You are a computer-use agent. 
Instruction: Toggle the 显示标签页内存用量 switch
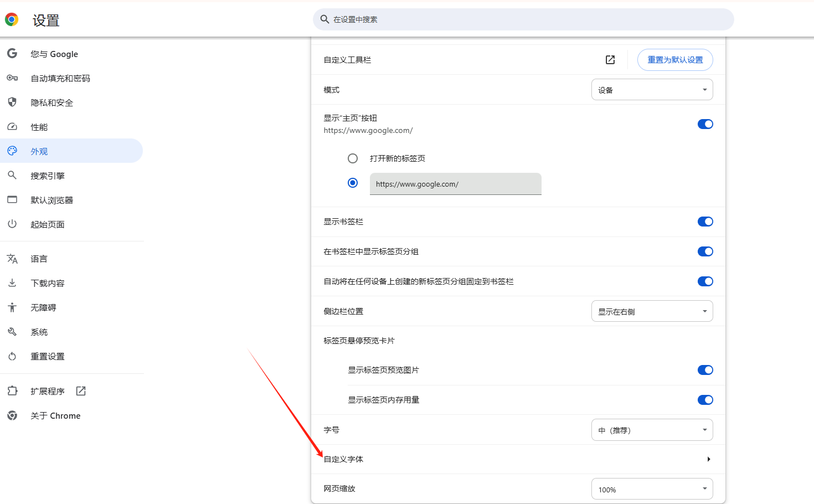705,400
